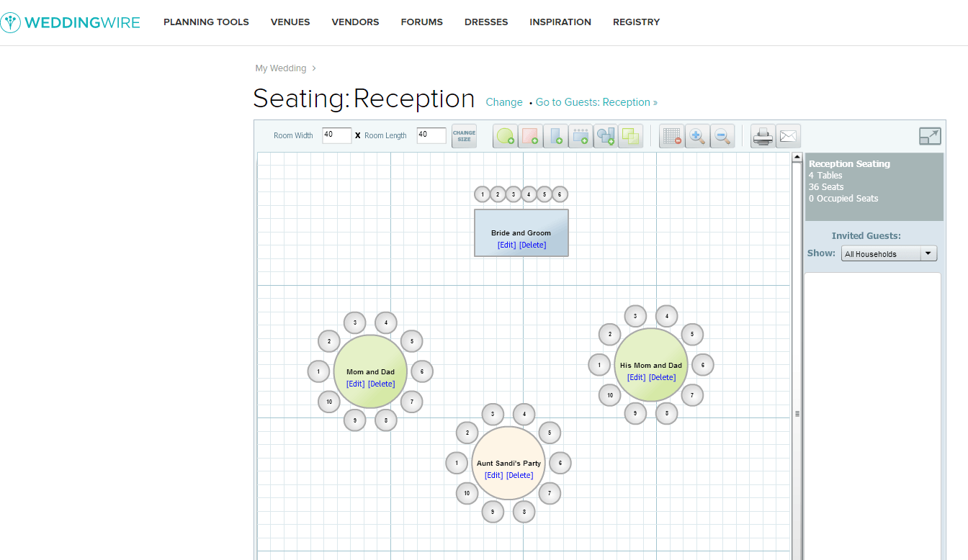Delete the Aunt Sandi's Party table
The width and height of the screenshot is (968, 560).
coord(519,475)
